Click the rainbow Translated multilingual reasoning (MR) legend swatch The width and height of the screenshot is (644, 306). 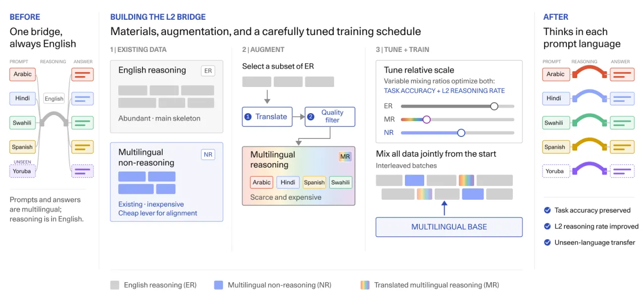click(x=365, y=285)
